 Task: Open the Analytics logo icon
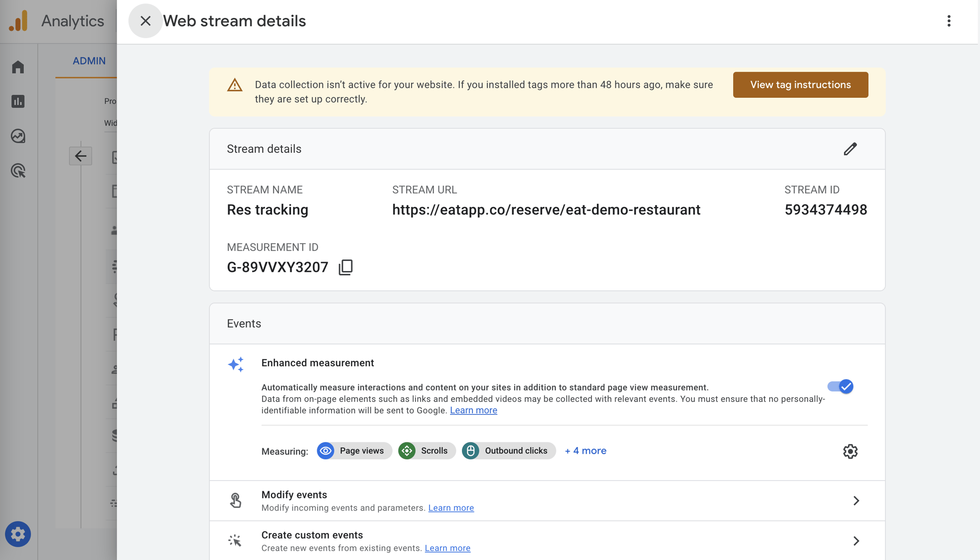(x=19, y=20)
